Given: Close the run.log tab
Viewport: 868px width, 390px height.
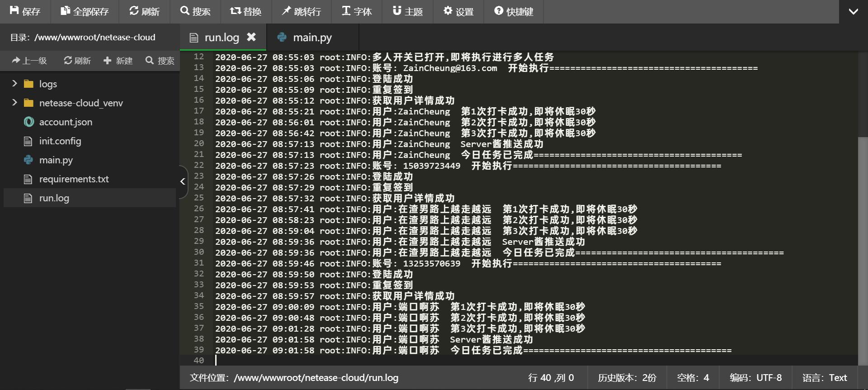Looking at the screenshot, I should (x=251, y=37).
